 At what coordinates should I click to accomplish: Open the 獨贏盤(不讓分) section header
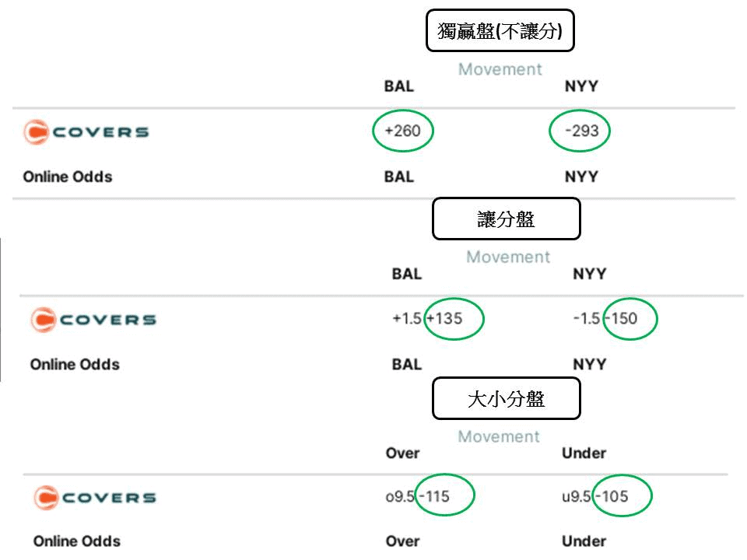[501, 30]
